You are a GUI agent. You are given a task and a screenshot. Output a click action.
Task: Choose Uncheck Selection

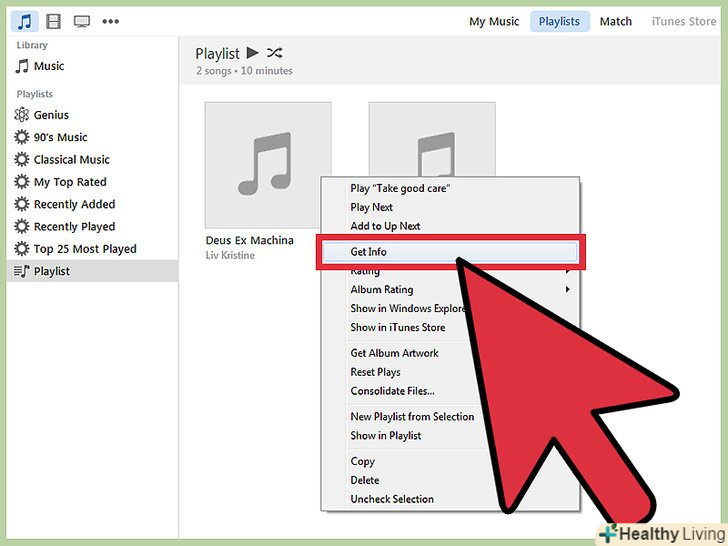pyautogui.click(x=392, y=499)
